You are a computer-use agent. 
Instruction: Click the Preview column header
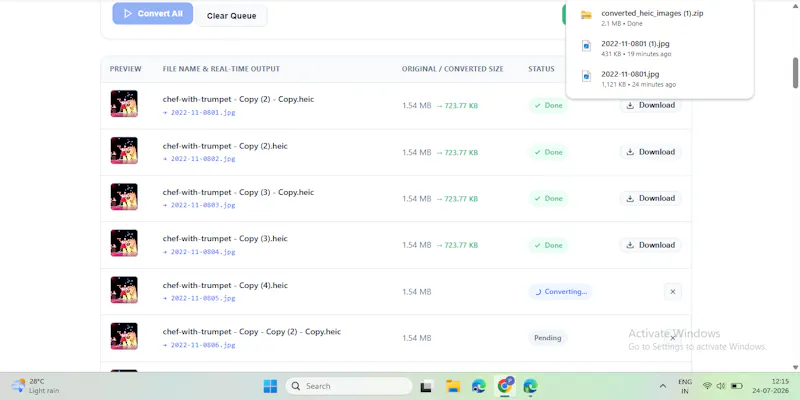(x=126, y=69)
